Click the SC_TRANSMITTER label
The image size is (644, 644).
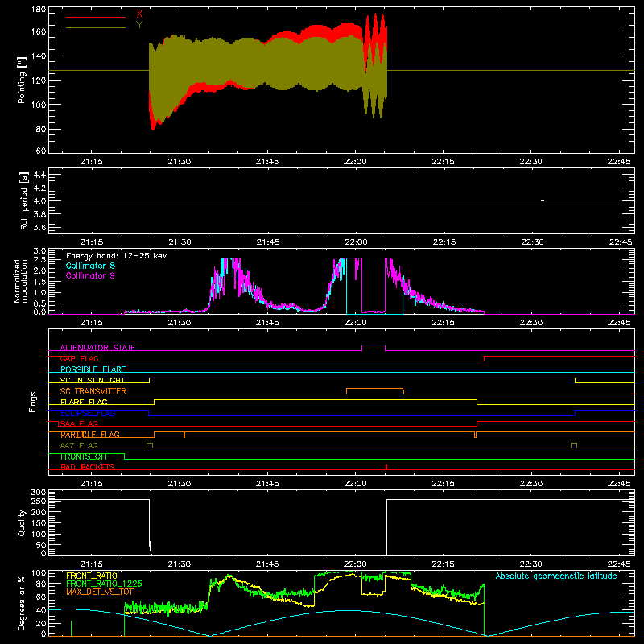pos(93,391)
